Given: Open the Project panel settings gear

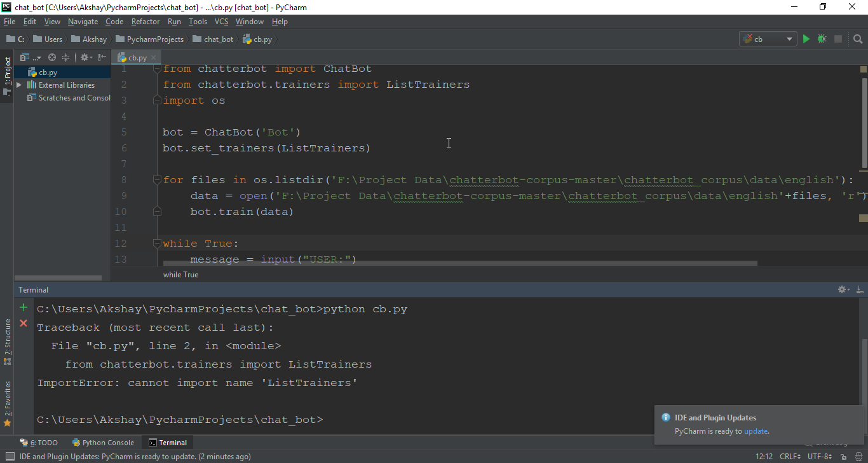Looking at the screenshot, I should point(84,57).
